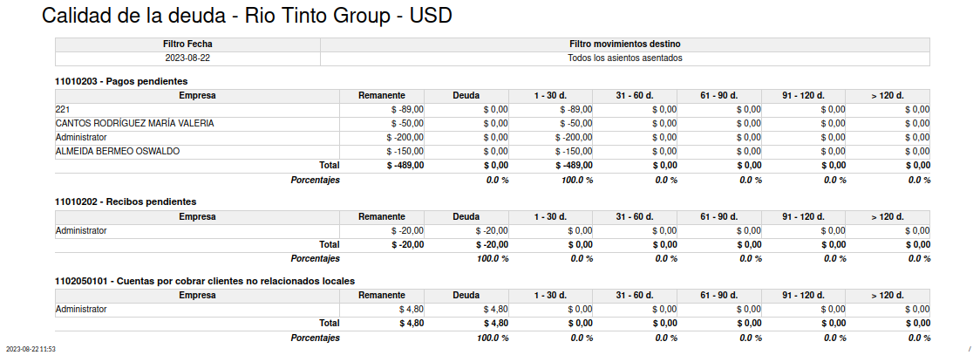Viewport: 980px width, 362px height.
Task: Select the Filtro movimientos destino header
Action: coord(625,44)
